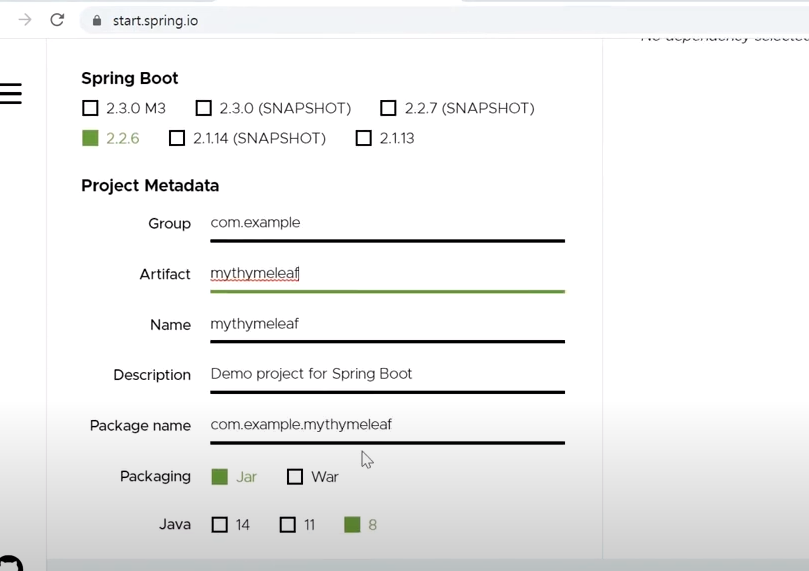Focus the Group input field

pyautogui.click(x=387, y=223)
